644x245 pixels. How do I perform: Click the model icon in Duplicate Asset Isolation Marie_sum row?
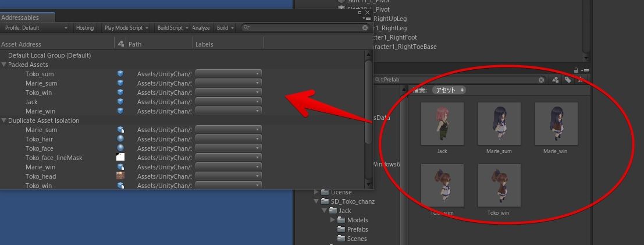[120, 130]
